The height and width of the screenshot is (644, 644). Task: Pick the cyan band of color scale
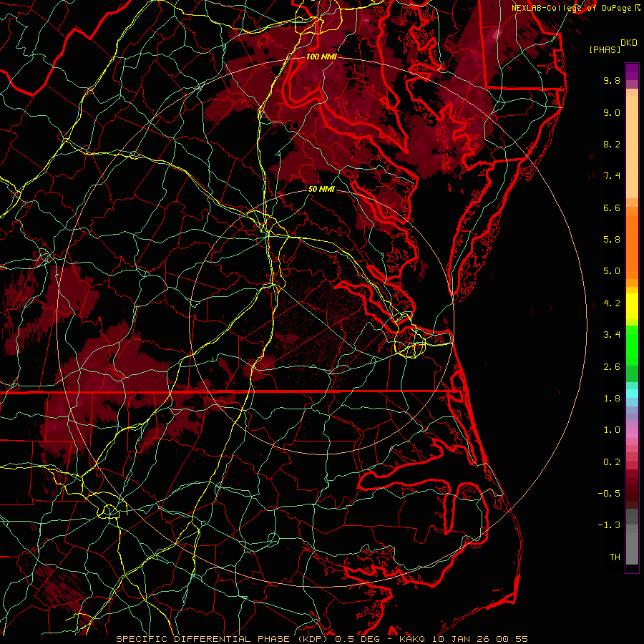coord(632,394)
